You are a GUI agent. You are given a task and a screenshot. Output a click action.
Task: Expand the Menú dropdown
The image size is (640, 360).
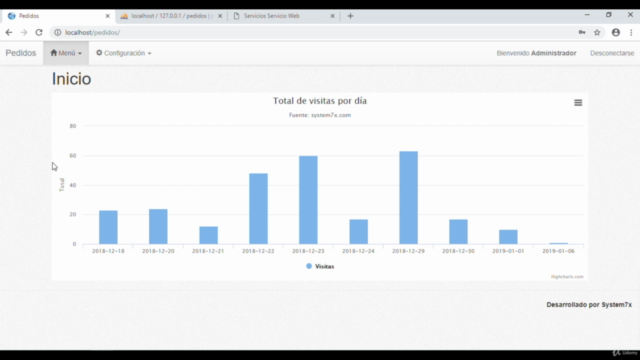point(66,53)
